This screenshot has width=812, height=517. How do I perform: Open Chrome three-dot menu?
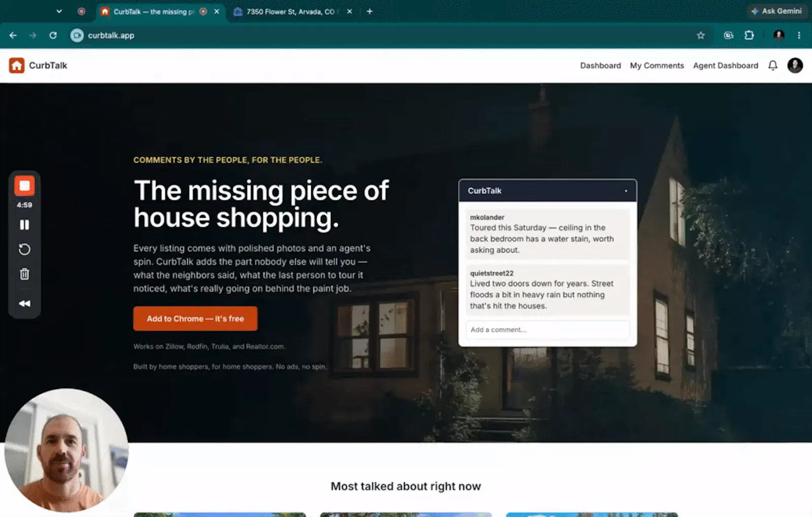click(799, 36)
